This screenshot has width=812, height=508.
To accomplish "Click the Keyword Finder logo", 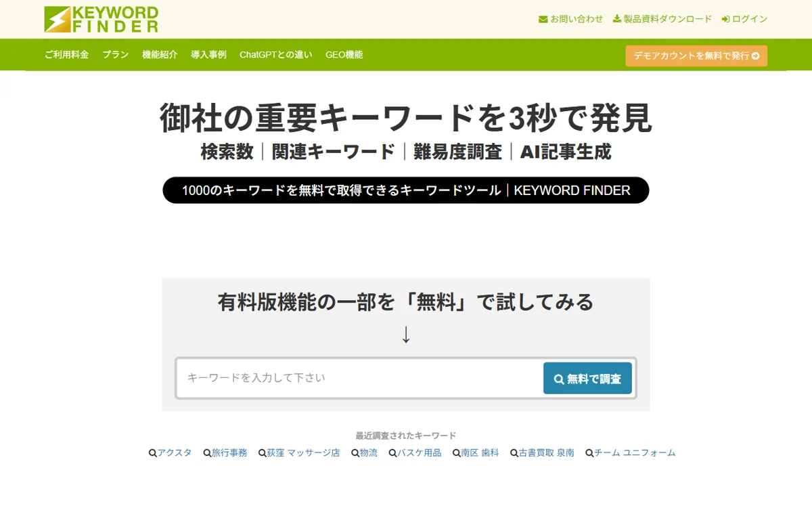I will 101,20.
